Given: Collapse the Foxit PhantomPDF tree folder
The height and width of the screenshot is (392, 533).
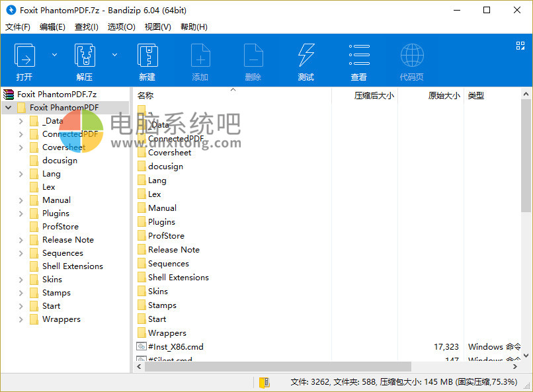Looking at the screenshot, I should click(x=9, y=108).
